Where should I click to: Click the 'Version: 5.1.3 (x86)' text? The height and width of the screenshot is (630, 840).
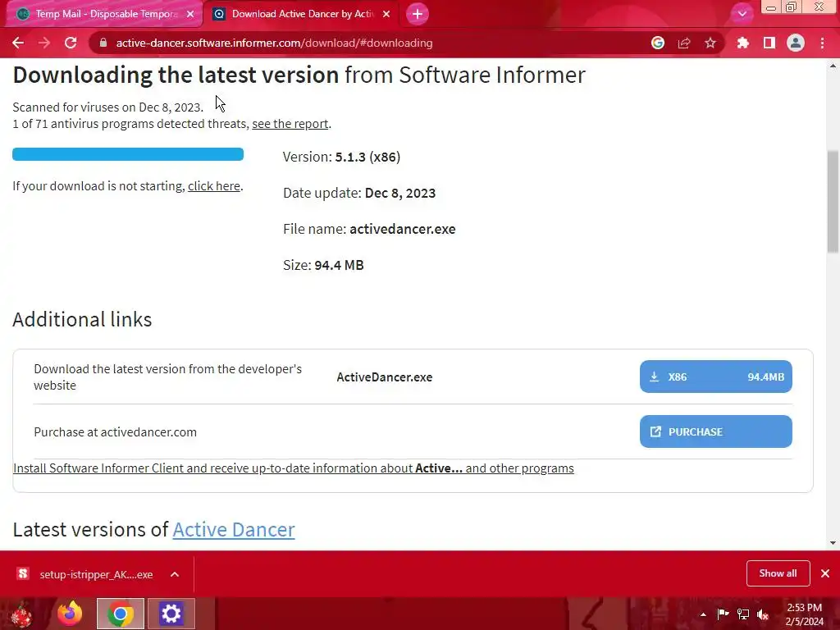(341, 157)
